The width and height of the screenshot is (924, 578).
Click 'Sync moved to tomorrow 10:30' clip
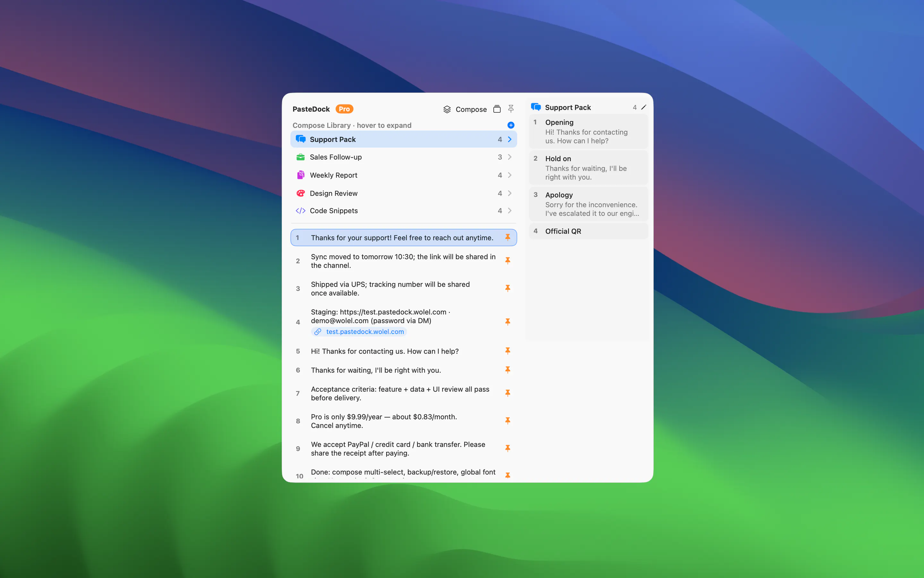click(x=403, y=261)
